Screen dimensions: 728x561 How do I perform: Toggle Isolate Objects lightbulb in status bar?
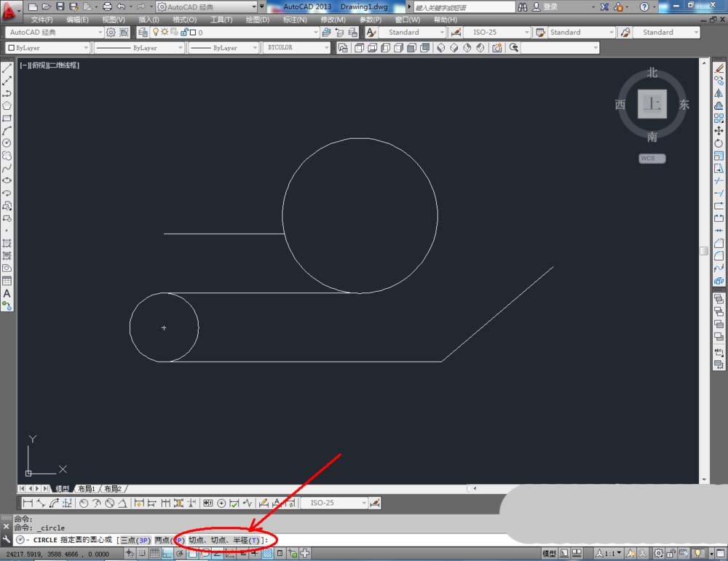coord(697,553)
